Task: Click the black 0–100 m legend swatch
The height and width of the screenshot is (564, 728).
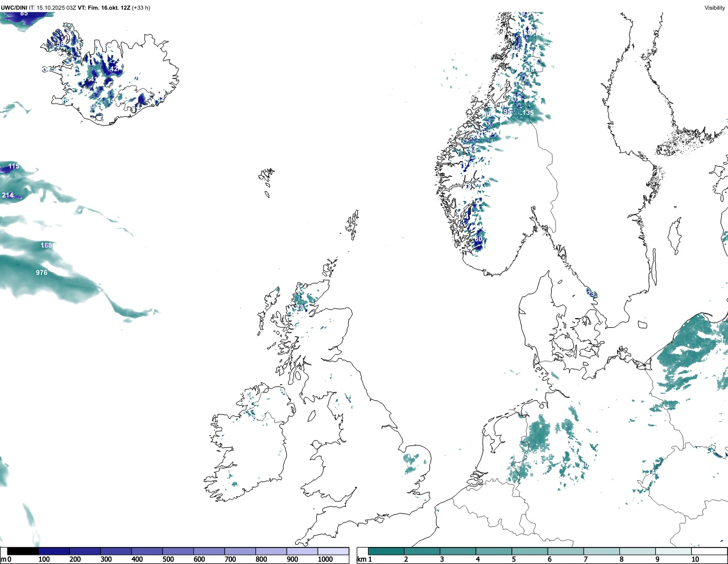Action: coord(23,551)
